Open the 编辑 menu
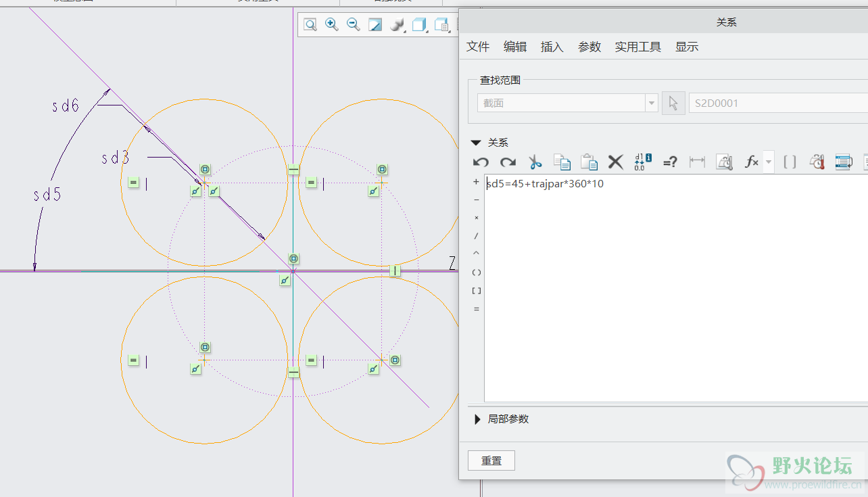 515,47
